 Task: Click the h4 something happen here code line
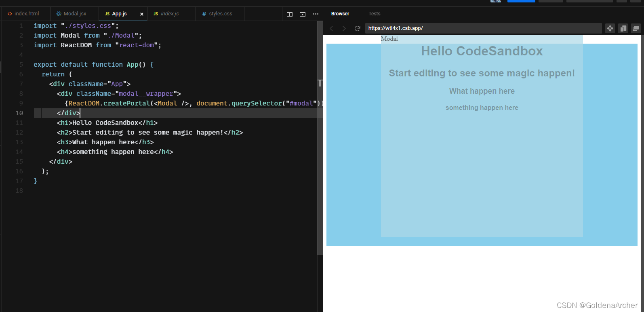(x=115, y=152)
